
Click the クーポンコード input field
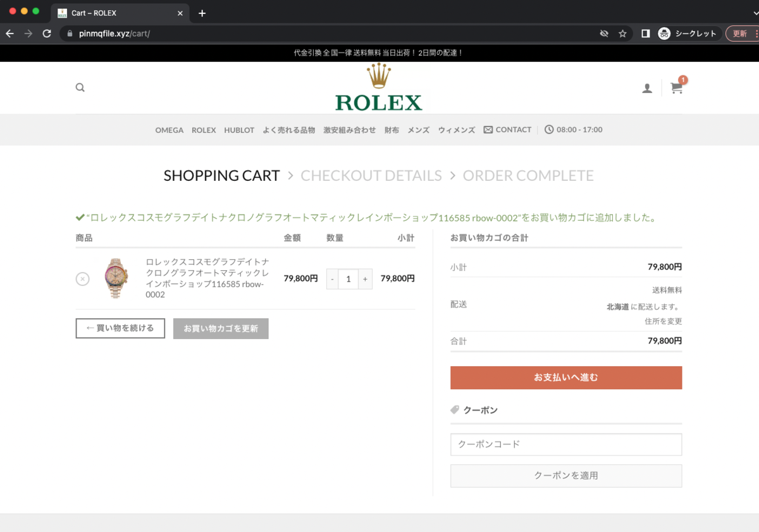pyautogui.click(x=566, y=444)
